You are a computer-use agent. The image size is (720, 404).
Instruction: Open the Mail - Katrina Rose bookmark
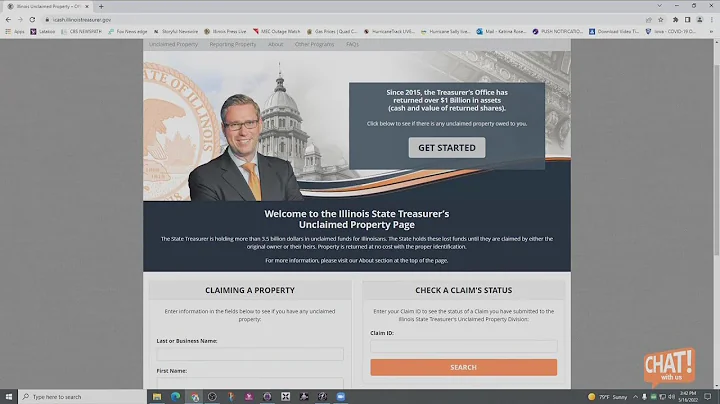(501, 32)
